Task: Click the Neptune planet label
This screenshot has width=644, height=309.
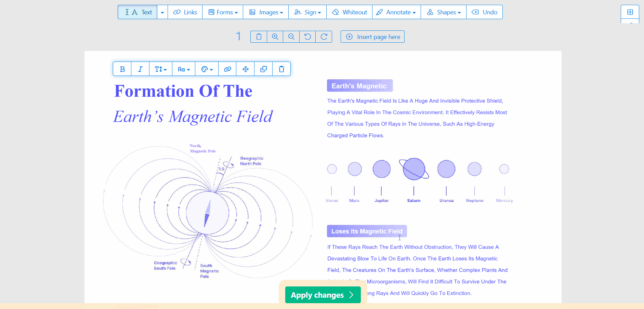Action: click(x=475, y=201)
